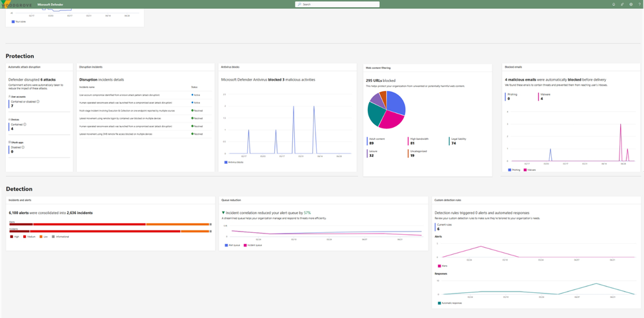Image resolution: width=644 pixels, height=318 pixels.
Task: Click the Incidents name column header
Action: (86, 87)
